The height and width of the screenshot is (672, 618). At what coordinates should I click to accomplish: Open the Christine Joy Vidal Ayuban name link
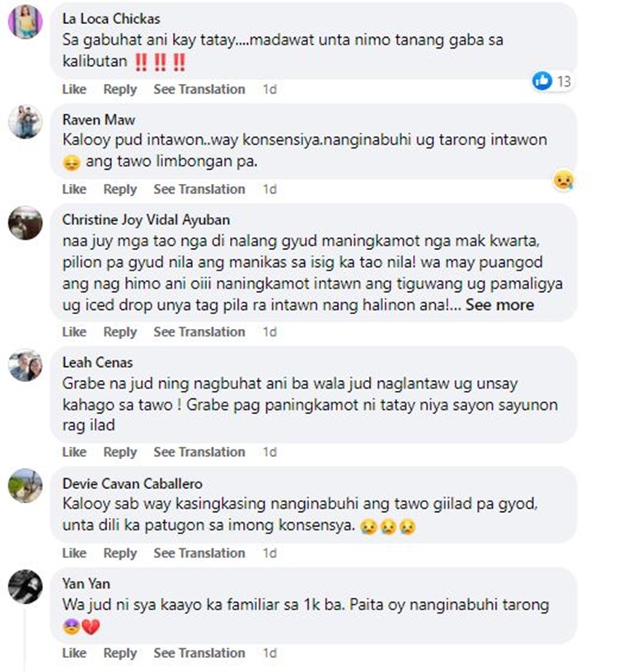tap(146, 220)
